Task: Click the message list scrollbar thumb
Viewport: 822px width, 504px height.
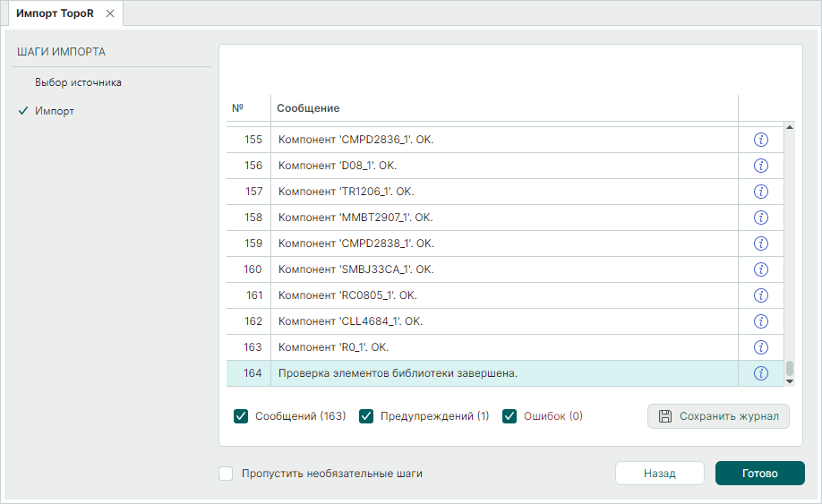Action: coord(790,368)
